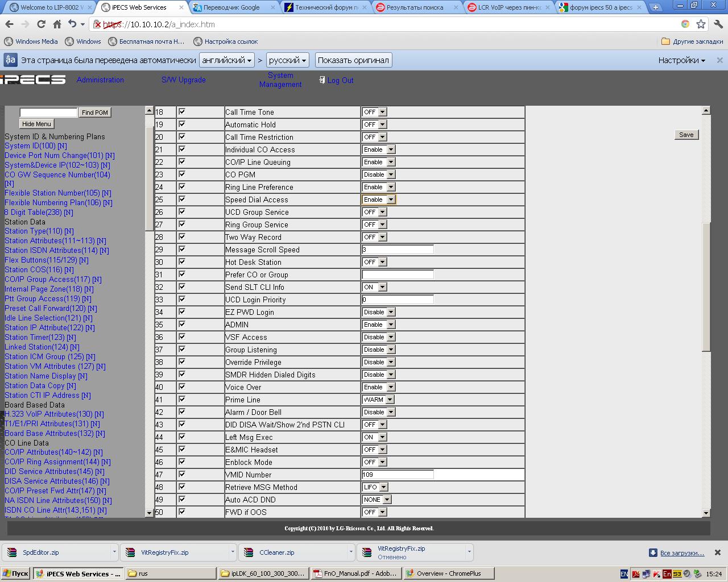The image size is (728, 582).
Task: Uncheck the VMID Number row checkbox
Action: pos(182,475)
